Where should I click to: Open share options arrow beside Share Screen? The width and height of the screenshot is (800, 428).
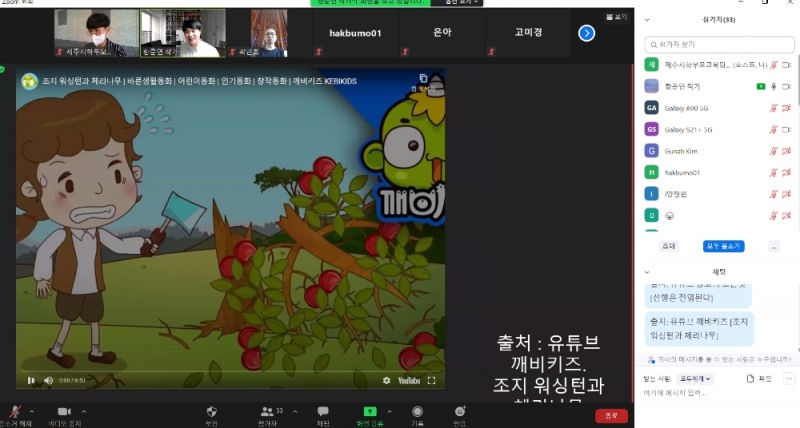[x=390, y=411]
